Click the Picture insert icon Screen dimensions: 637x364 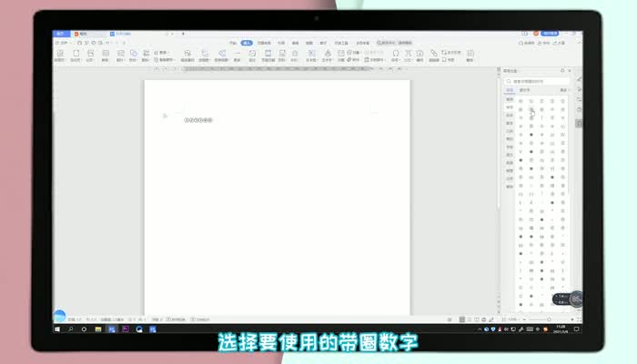click(120, 53)
